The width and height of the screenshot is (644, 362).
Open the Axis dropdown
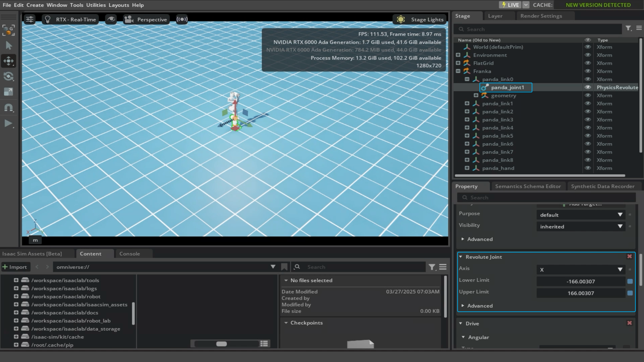pyautogui.click(x=581, y=269)
